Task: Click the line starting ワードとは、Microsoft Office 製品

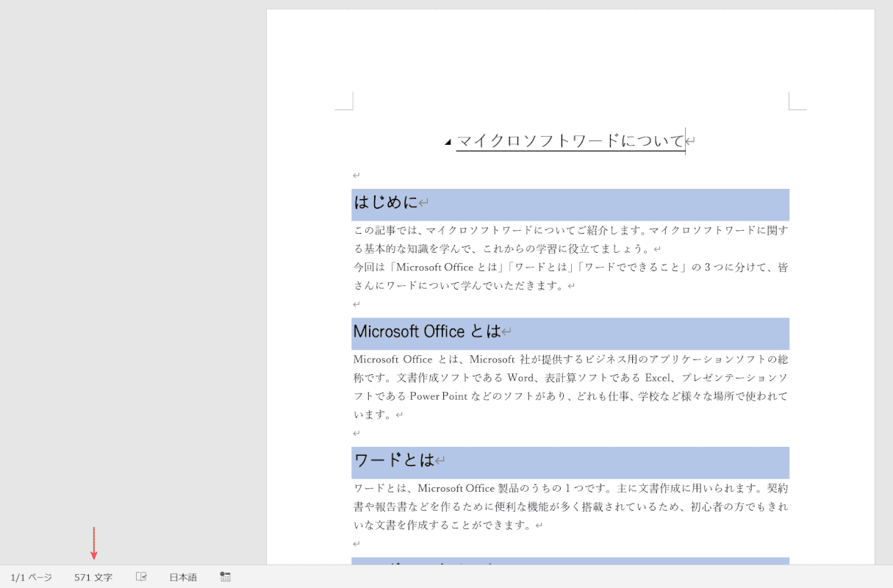Action: [570, 488]
